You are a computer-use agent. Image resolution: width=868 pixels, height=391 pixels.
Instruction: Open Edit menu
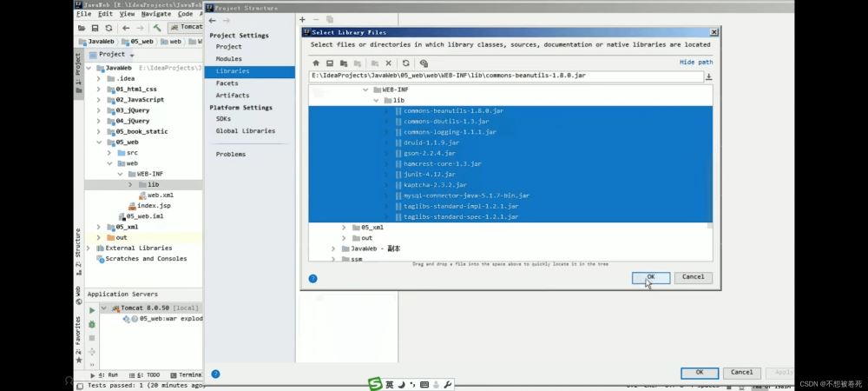(x=105, y=14)
